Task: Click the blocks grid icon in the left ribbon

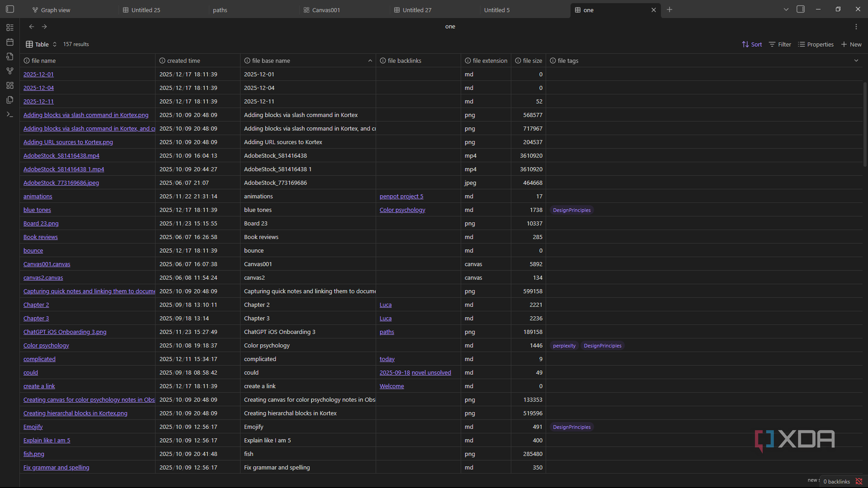Action: (9, 85)
